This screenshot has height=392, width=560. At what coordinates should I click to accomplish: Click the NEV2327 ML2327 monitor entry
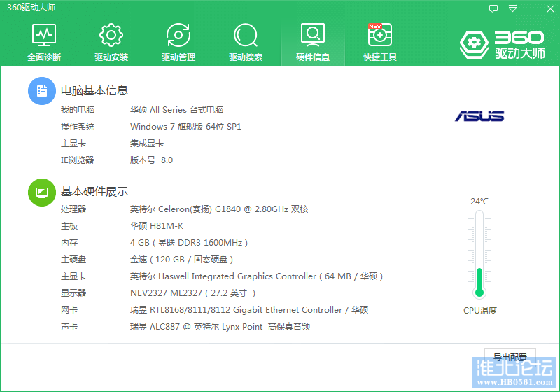click(x=193, y=293)
